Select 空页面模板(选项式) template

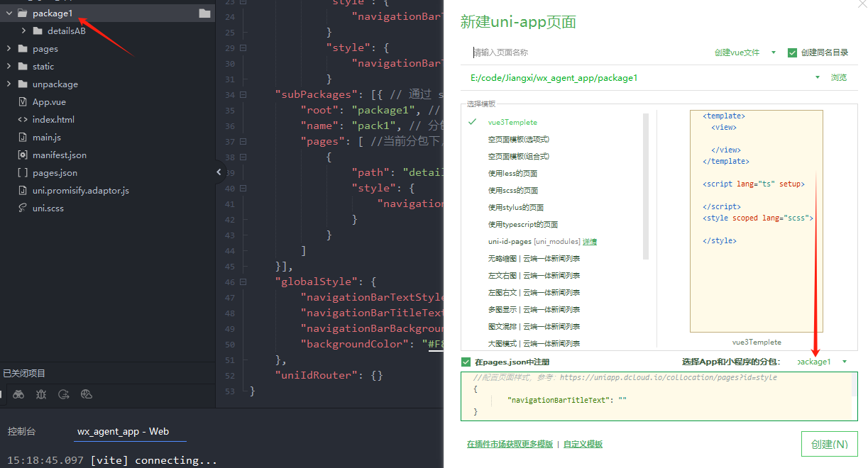(x=518, y=140)
